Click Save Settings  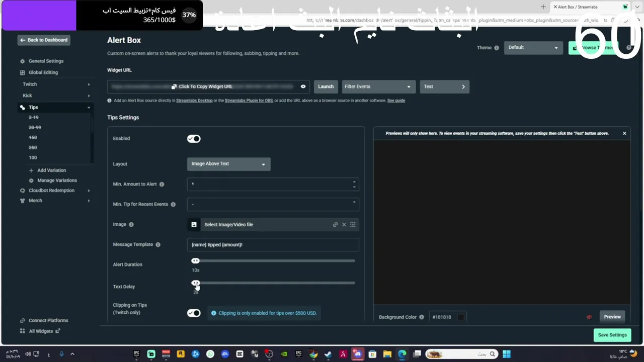click(612, 335)
